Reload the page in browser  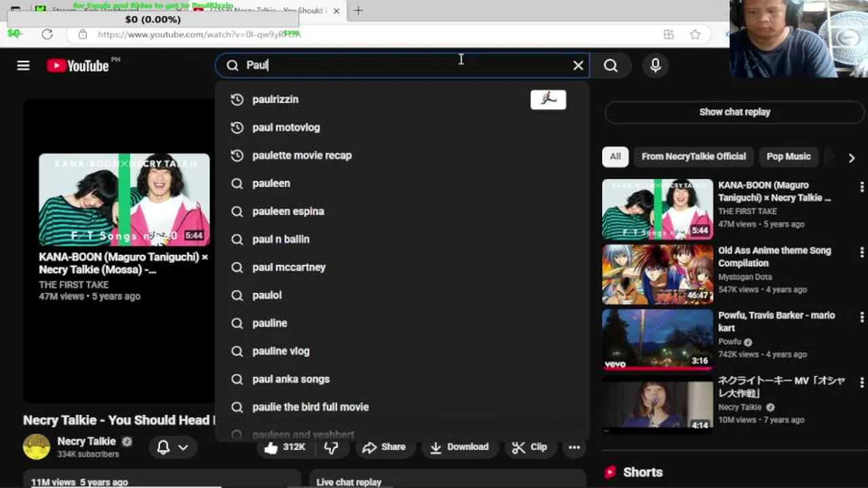(47, 34)
